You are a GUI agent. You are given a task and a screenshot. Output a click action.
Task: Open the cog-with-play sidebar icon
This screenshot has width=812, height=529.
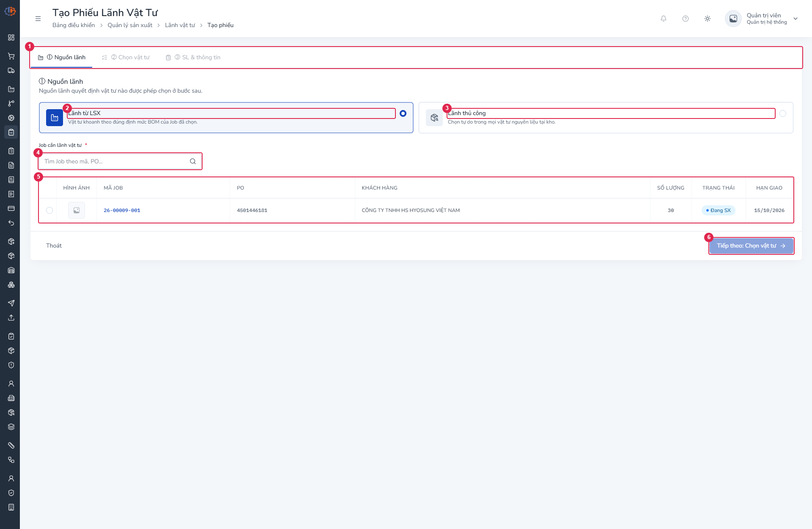point(11,118)
